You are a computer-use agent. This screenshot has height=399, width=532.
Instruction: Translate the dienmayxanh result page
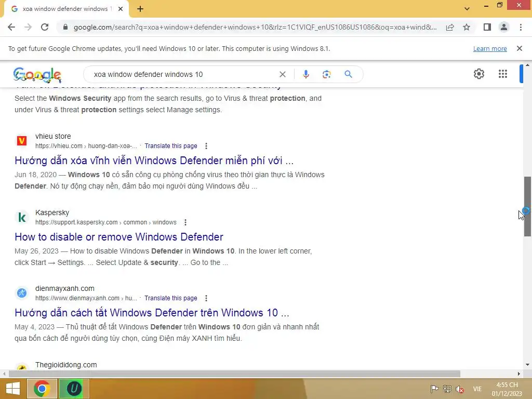tap(170, 298)
